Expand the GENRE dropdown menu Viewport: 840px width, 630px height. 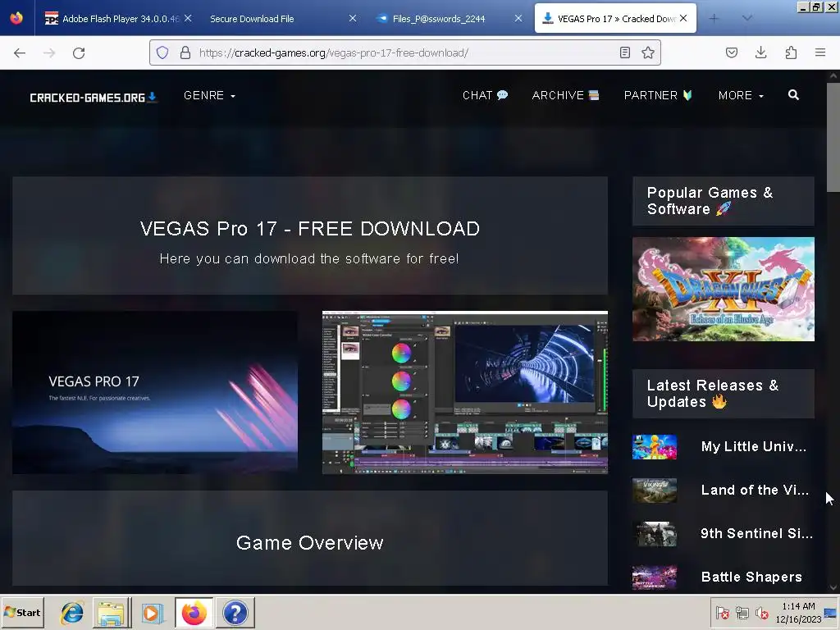pyautogui.click(x=209, y=95)
